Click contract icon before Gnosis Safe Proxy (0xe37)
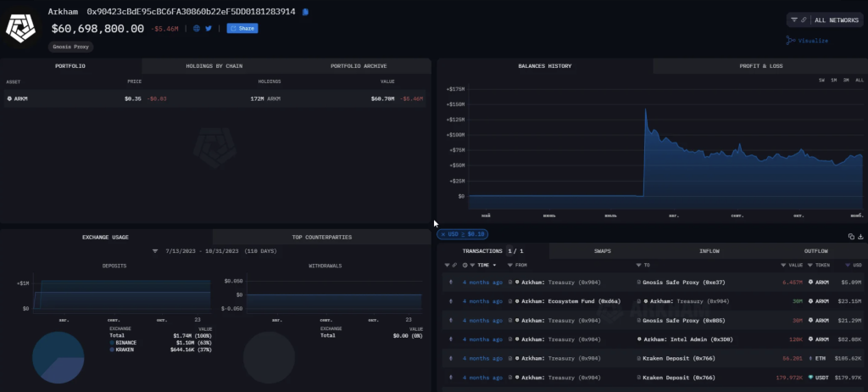 pos(639,283)
